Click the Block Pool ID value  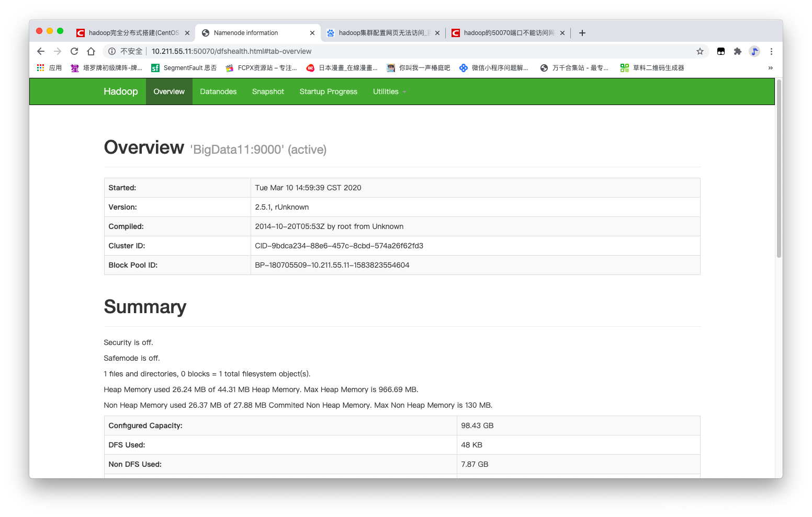pyautogui.click(x=332, y=265)
